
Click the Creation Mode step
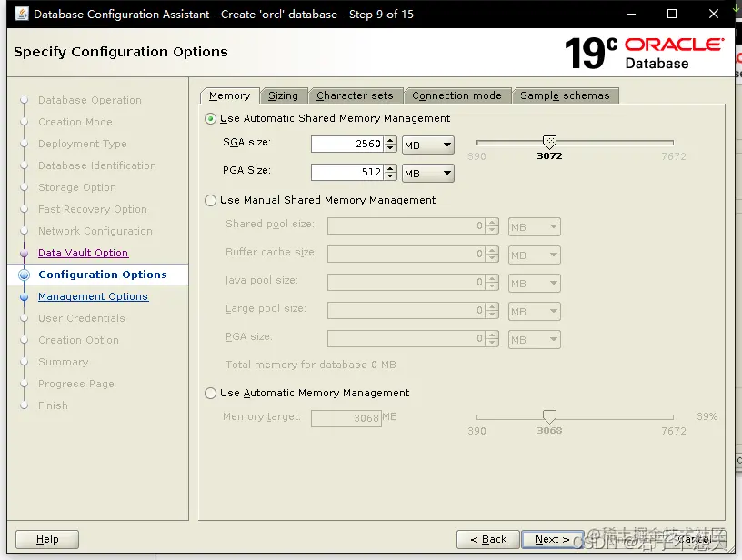coord(75,122)
